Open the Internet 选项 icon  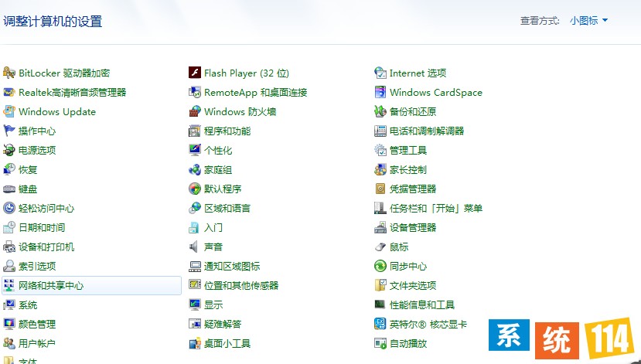pos(380,73)
